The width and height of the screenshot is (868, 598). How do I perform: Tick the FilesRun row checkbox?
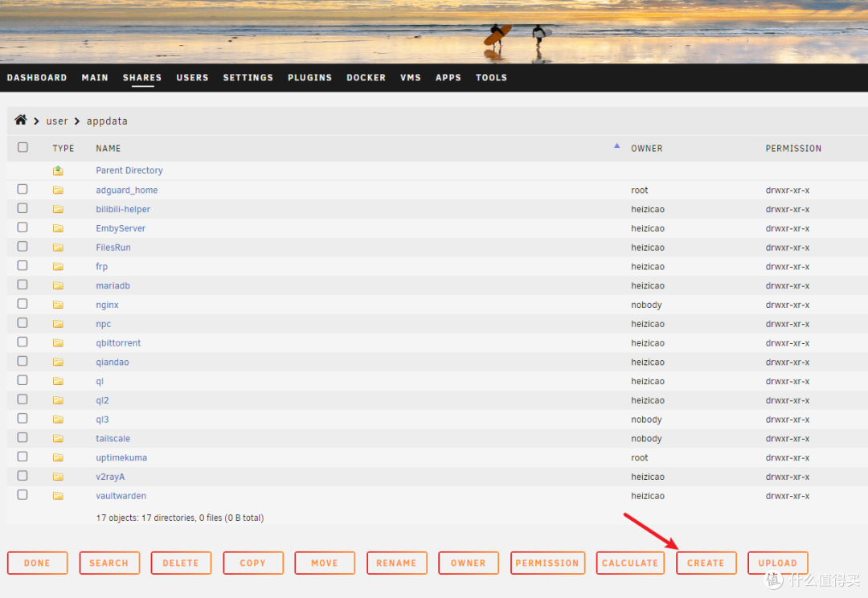[x=23, y=247]
